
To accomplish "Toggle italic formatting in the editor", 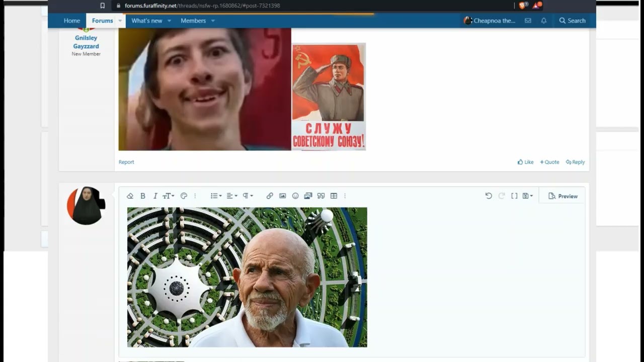I will tap(155, 196).
